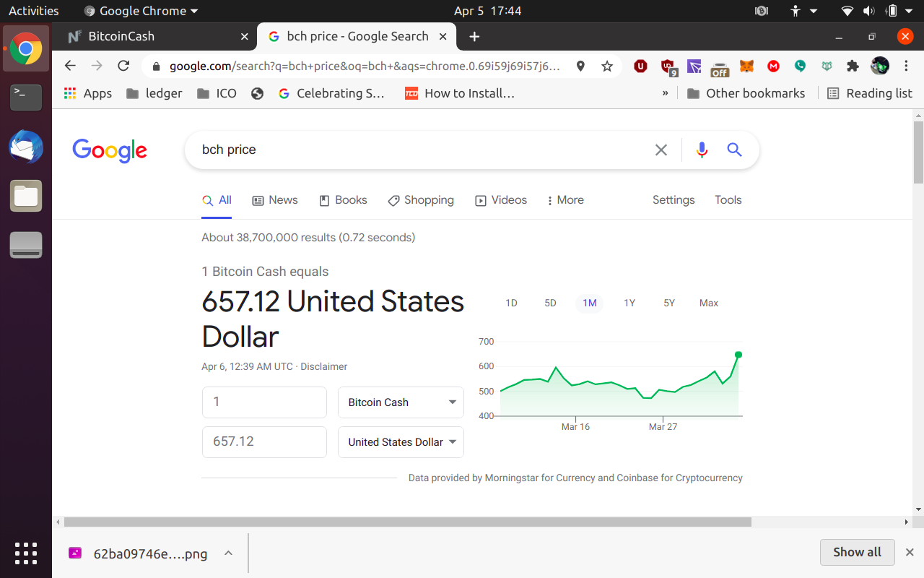The width and height of the screenshot is (924, 578).
Task: Open the green animal-head extension
Action: point(827,66)
